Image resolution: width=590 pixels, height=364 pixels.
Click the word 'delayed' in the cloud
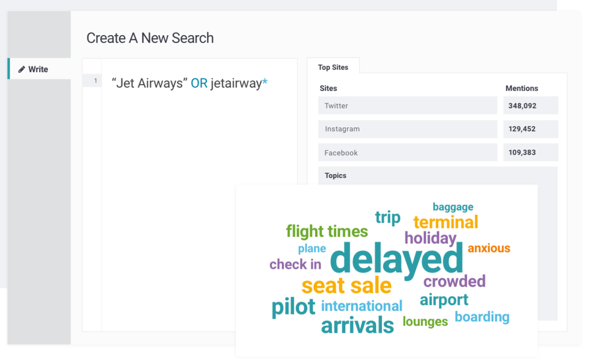click(396, 259)
